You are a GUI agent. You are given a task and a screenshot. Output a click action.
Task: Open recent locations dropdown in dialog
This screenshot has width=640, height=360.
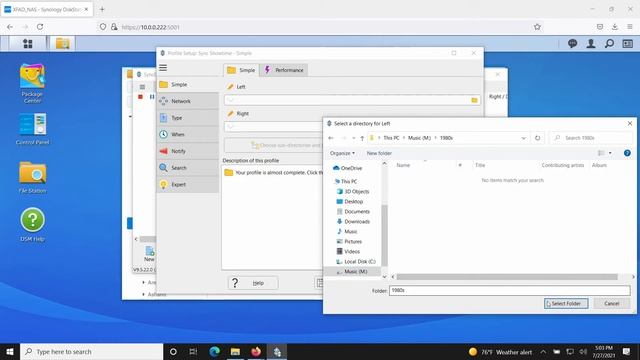coord(353,138)
